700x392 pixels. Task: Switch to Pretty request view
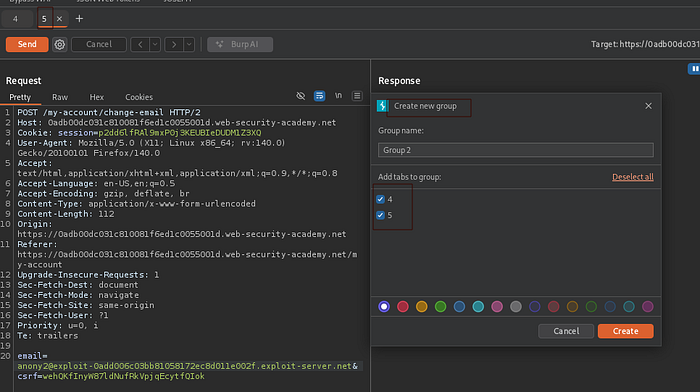point(20,97)
